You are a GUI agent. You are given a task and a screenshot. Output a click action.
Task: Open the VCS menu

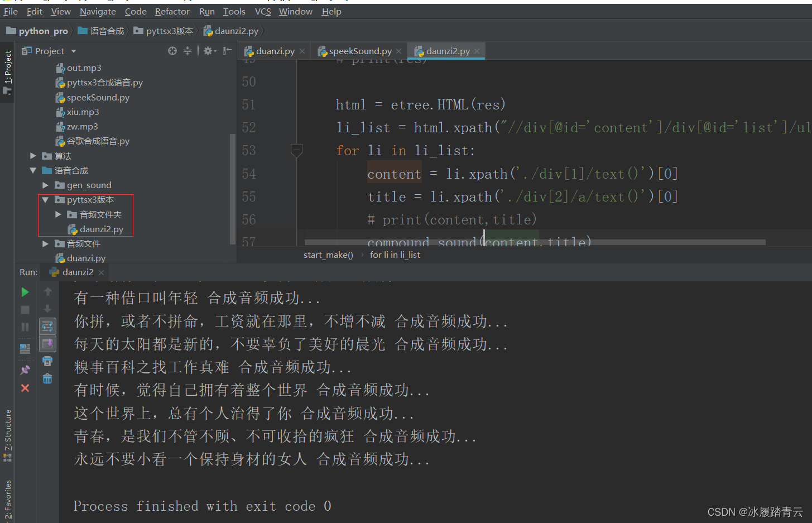tap(263, 11)
